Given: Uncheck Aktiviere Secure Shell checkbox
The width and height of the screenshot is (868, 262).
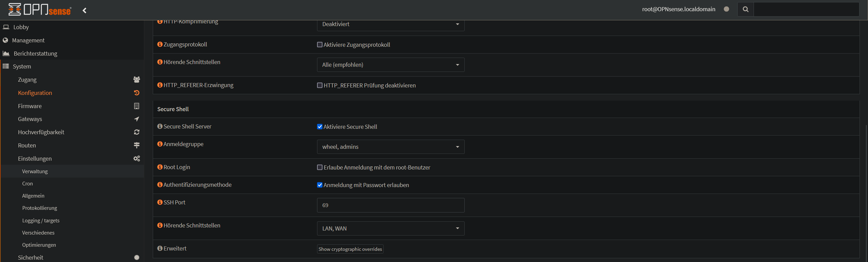Looking at the screenshot, I should point(319,127).
